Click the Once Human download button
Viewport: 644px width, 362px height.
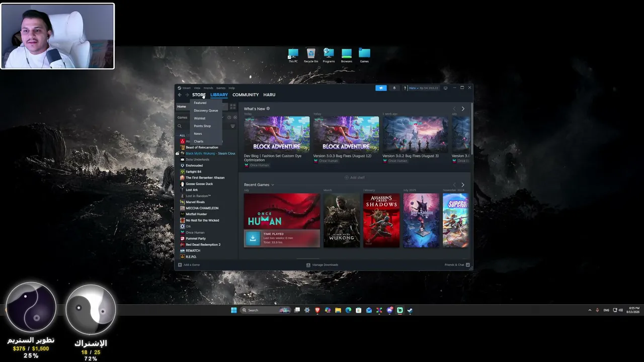[x=253, y=238]
